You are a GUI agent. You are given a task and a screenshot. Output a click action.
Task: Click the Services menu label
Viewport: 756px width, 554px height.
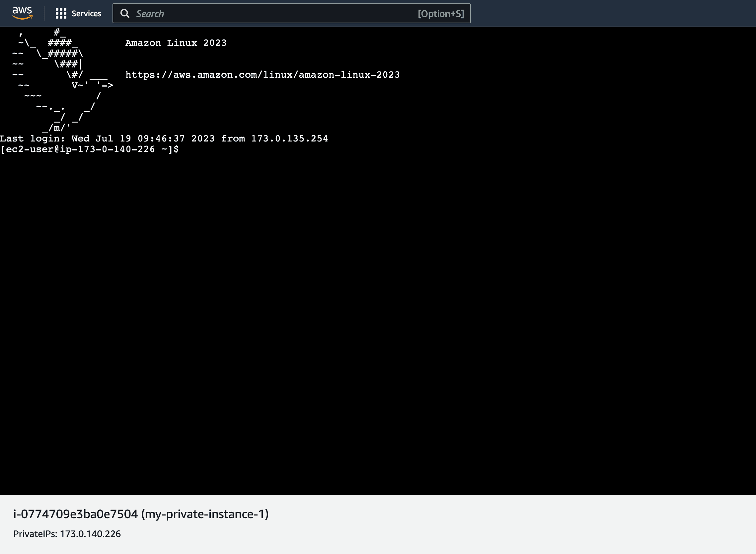pos(86,13)
